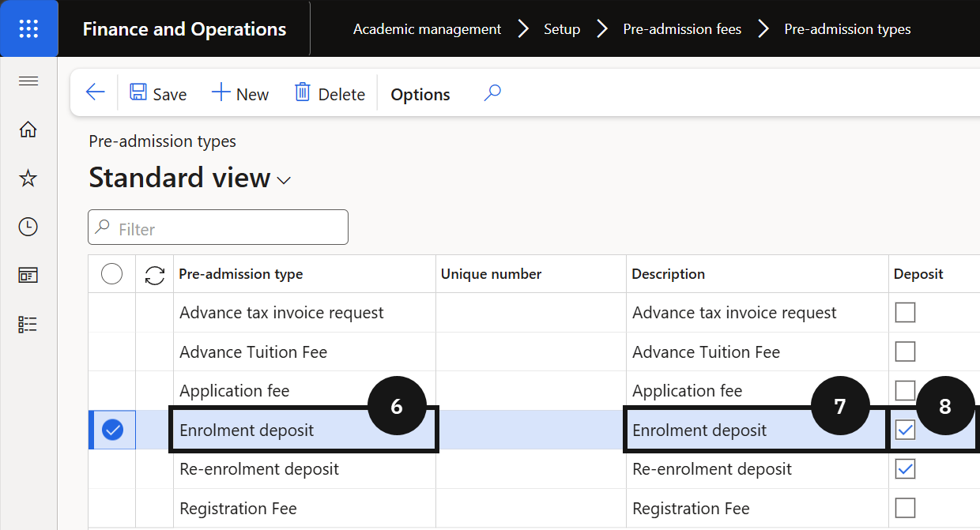Viewport: 980px width, 530px height.
Task: Select 'Re-enrolment deposit' pre-admission type cell
Action: click(x=304, y=468)
